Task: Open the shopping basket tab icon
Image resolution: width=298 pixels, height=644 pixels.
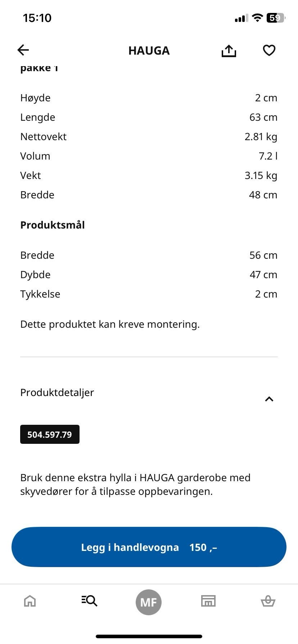Action: [268, 601]
